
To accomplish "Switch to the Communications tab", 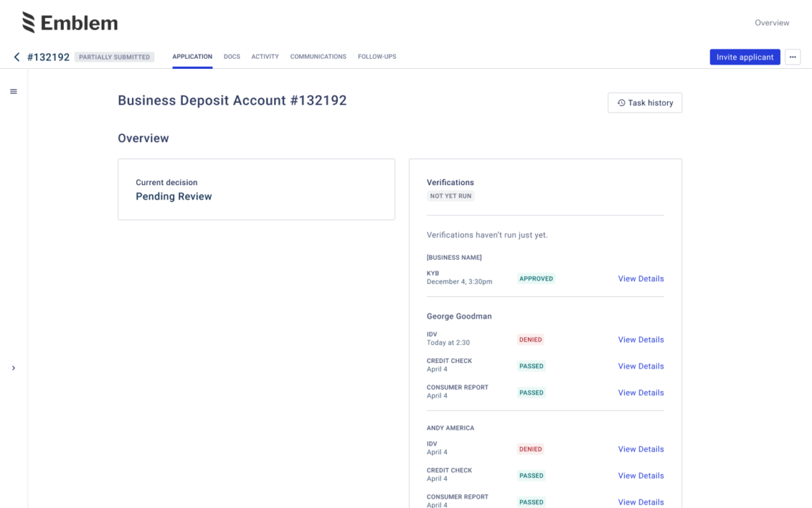I will (318, 56).
